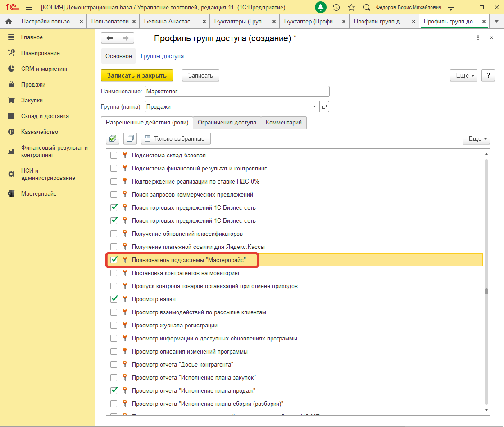Open favorites star icon in title bar

click(351, 8)
